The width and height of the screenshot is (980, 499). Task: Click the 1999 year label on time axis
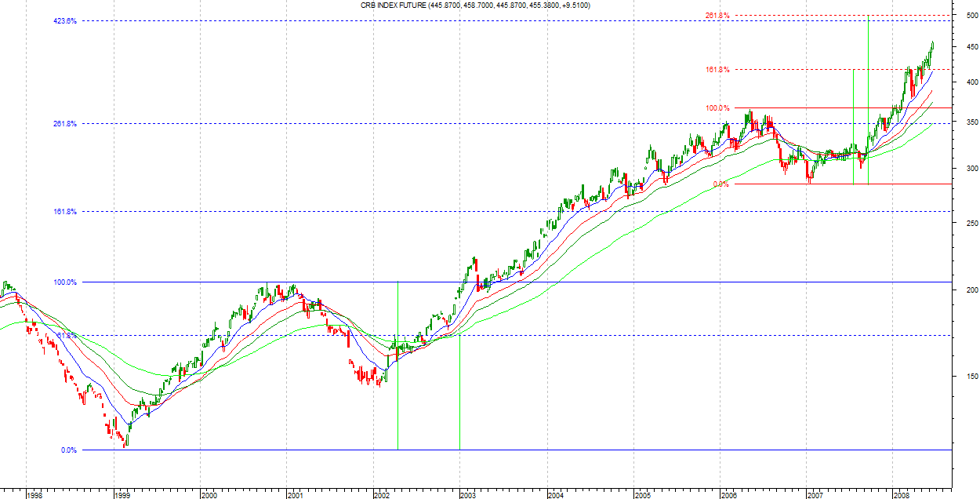tap(123, 495)
